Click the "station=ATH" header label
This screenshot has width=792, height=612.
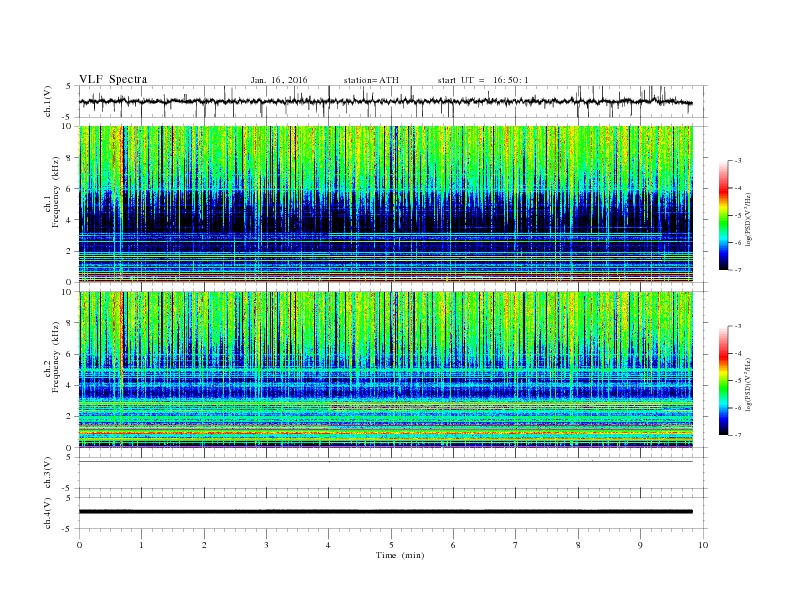[x=371, y=80]
